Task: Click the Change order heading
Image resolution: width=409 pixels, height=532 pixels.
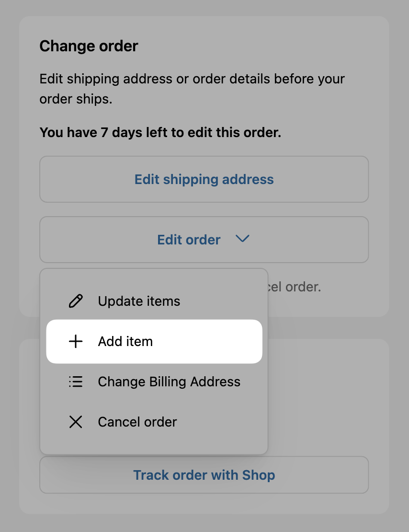Action: [89, 46]
